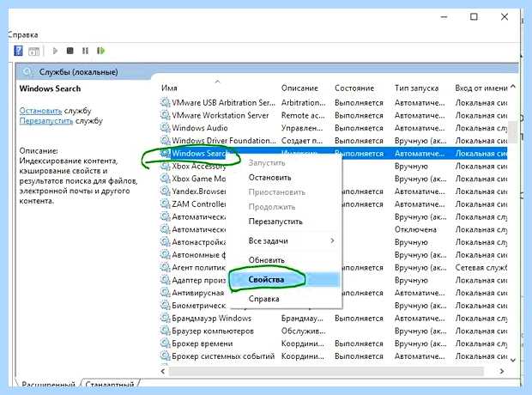532x395 pixels.
Task: Select the Брокер времени service row
Action: click(334, 343)
